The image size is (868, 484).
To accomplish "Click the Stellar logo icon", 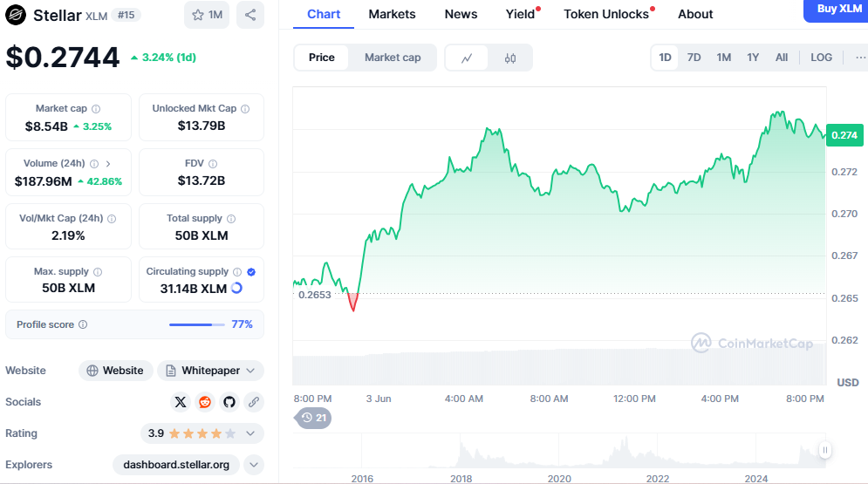I will (16, 15).
